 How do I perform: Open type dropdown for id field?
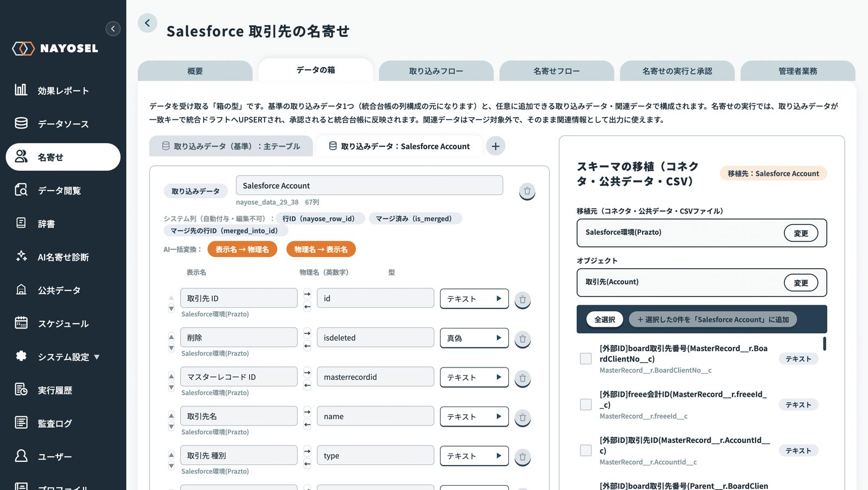(474, 299)
